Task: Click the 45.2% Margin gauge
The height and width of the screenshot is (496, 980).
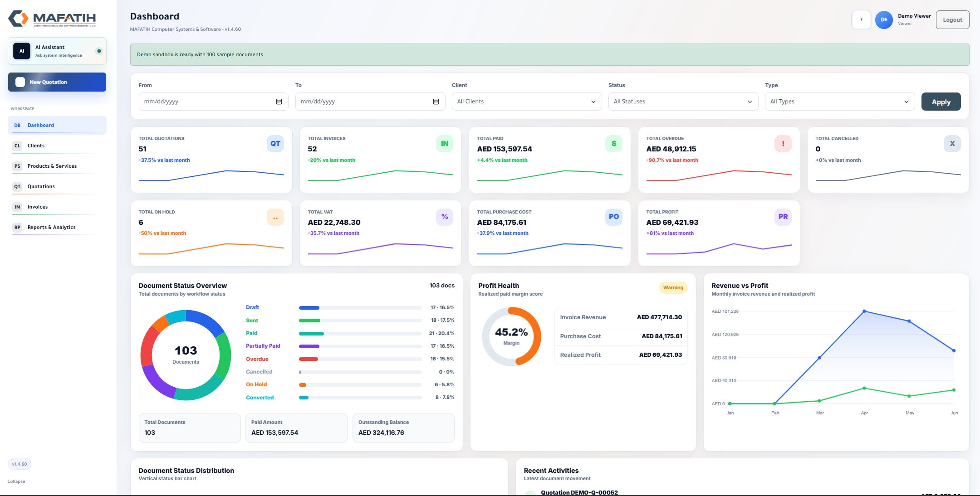Action: pyautogui.click(x=511, y=336)
